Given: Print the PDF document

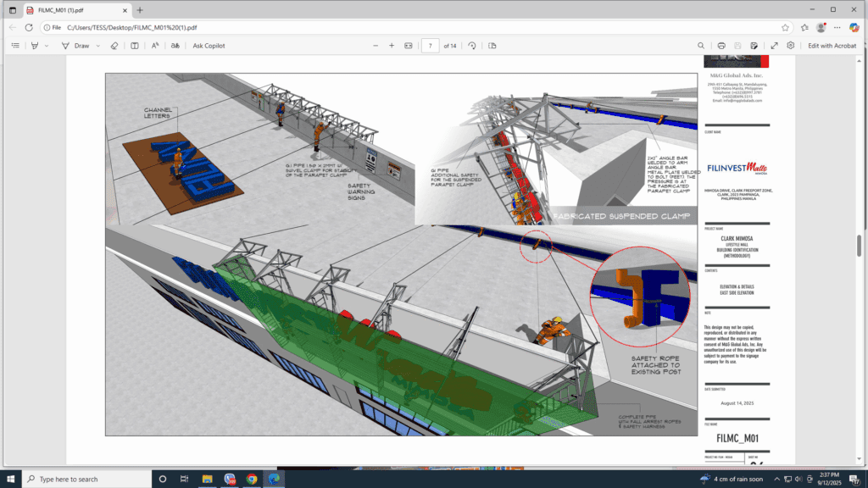Looking at the screenshot, I should point(721,45).
